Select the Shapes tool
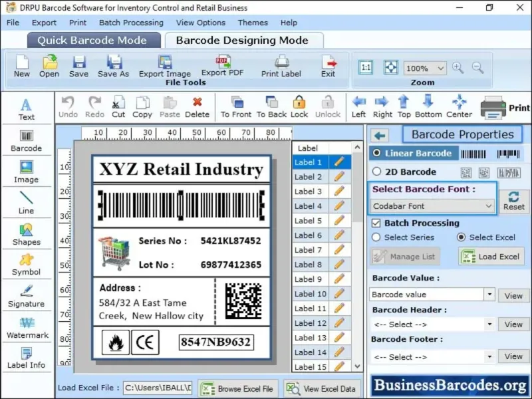The height and width of the screenshot is (399, 532). click(x=26, y=235)
